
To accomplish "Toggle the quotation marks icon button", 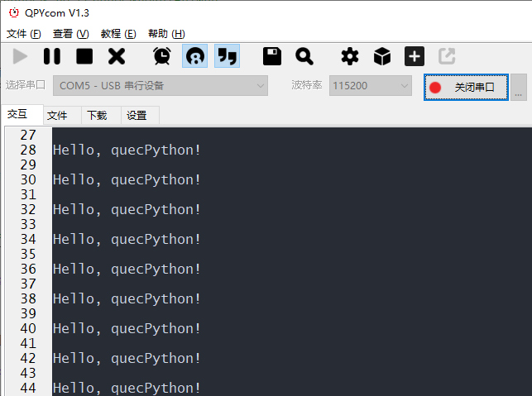I will pyautogui.click(x=227, y=56).
